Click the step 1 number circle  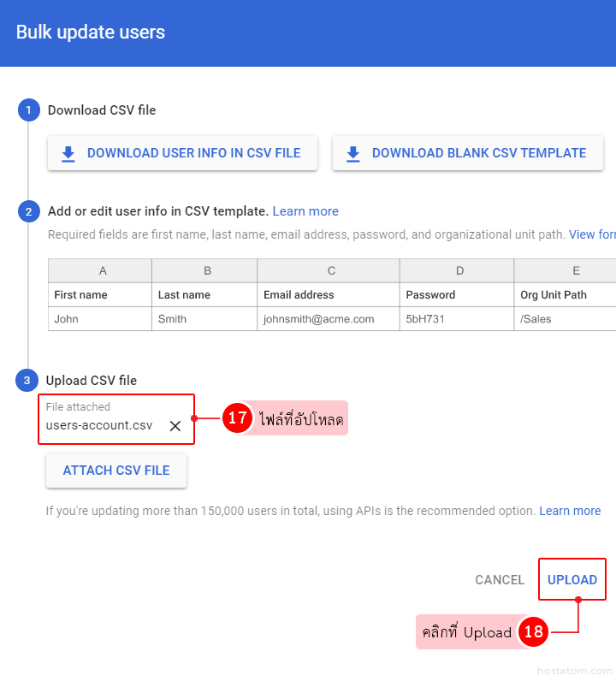(x=29, y=110)
